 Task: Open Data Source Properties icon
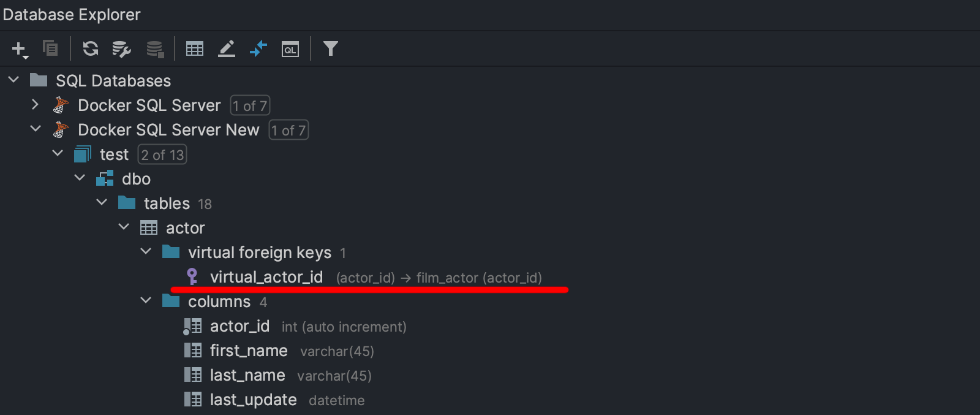(x=122, y=49)
